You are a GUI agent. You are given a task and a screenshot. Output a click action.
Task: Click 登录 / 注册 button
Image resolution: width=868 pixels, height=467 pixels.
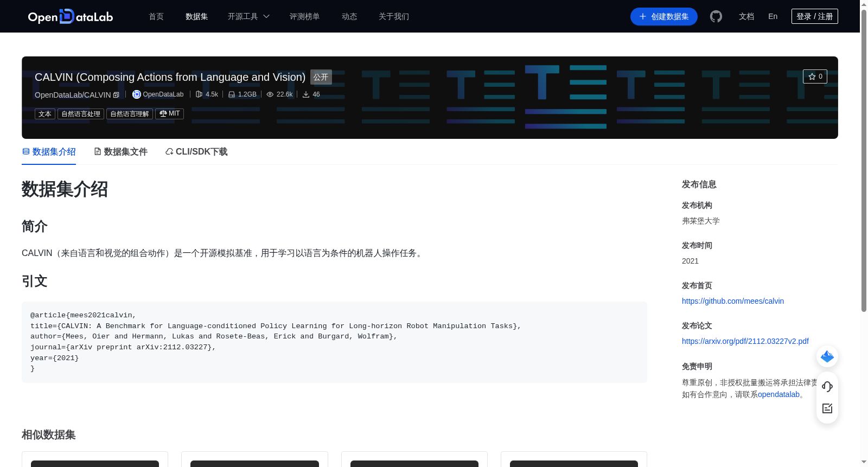pyautogui.click(x=815, y=16)
